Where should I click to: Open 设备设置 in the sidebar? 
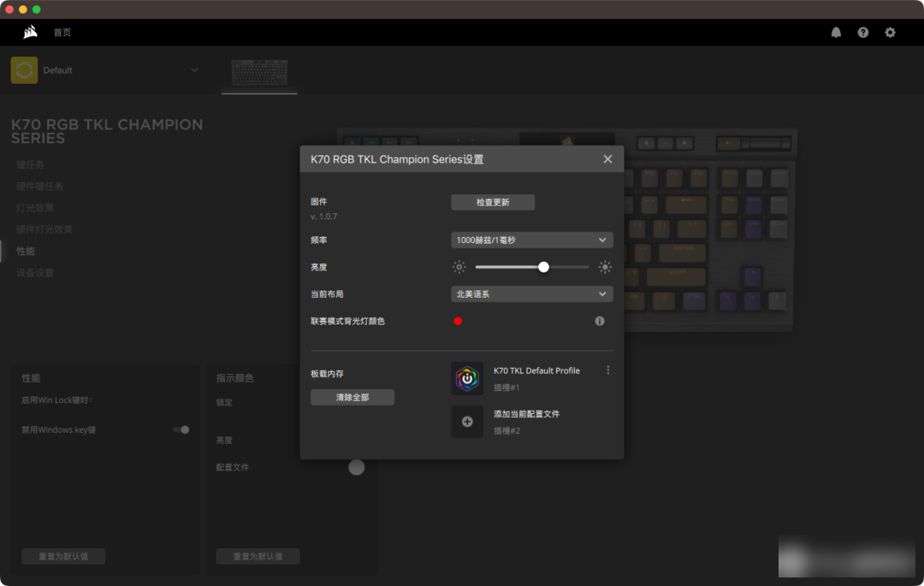coord(35,273)
